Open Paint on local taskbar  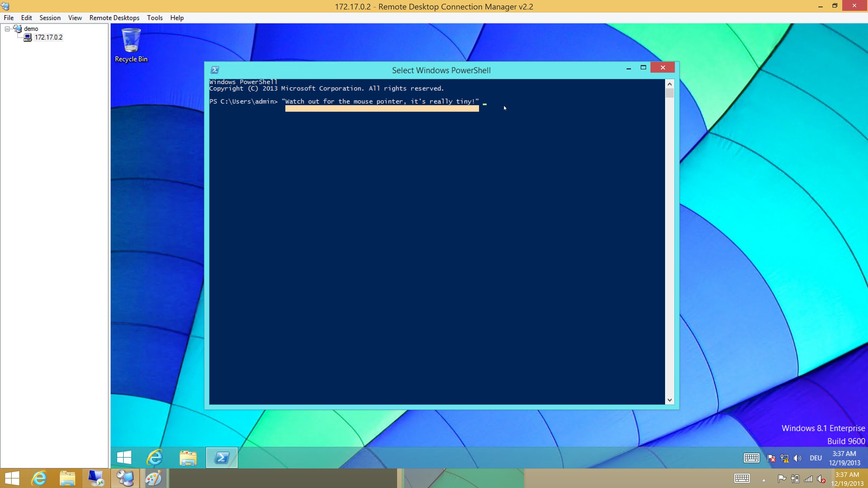154,478
